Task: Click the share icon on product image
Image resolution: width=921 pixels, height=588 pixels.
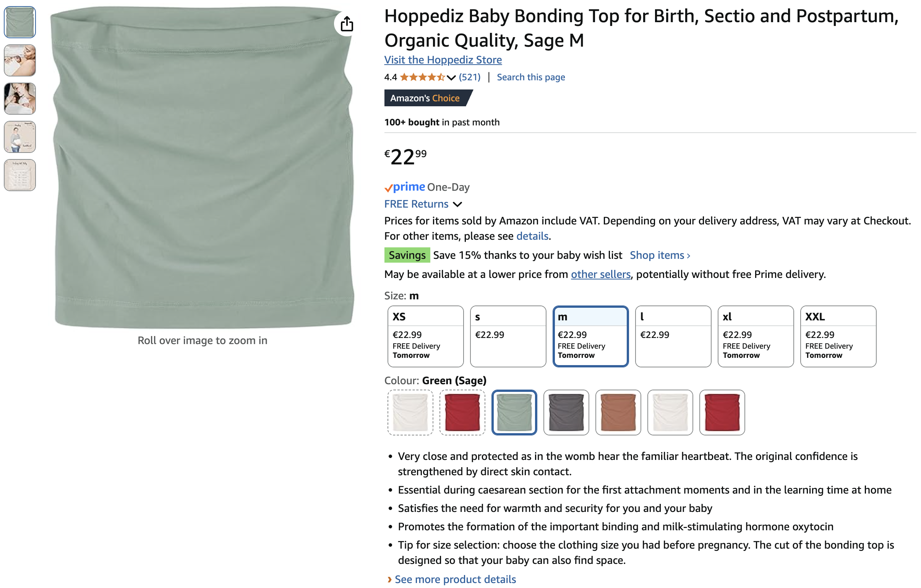Action: coord(347,24)
